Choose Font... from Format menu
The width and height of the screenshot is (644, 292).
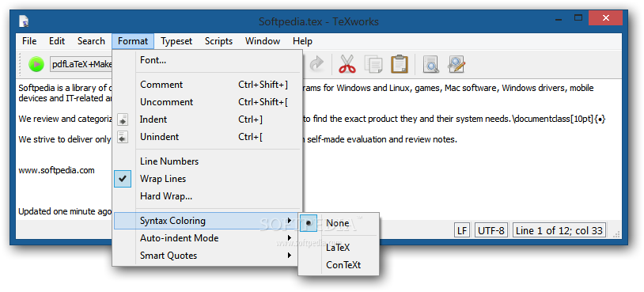tap(207, 60)
